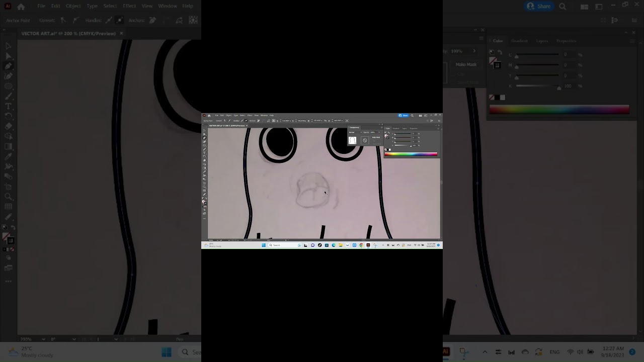This screenshot has width=644, height=362.
Task: Select the Selection tool arrow in the toolbar
Action: coord(204,130)
